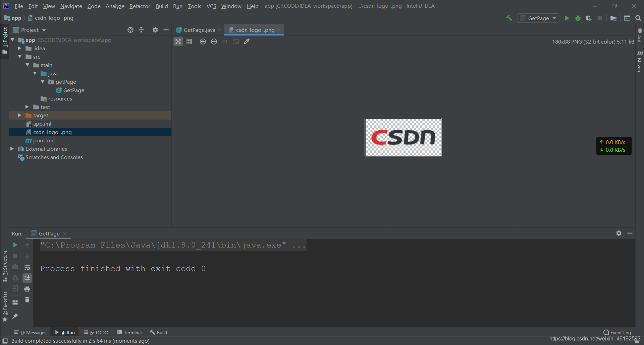Open the Navigate menu
This screenshot has width=644, height=345.
click(x=71, y=6)
